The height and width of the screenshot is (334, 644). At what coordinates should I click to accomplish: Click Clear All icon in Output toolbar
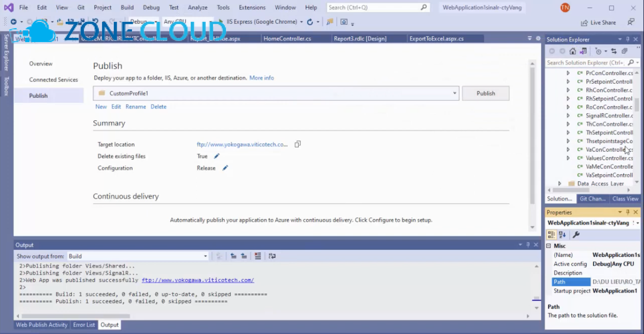pos(258,256)
